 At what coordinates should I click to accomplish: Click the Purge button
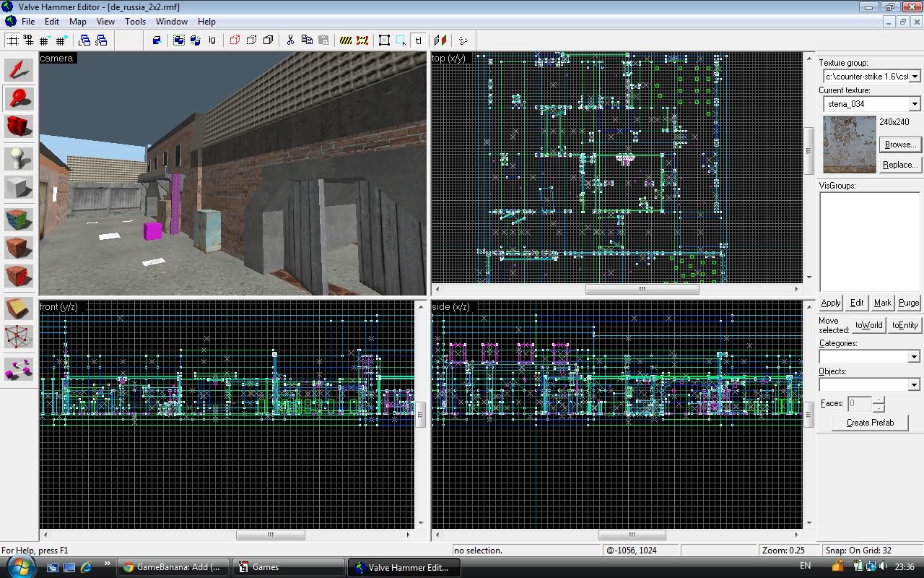click(909, 303)
